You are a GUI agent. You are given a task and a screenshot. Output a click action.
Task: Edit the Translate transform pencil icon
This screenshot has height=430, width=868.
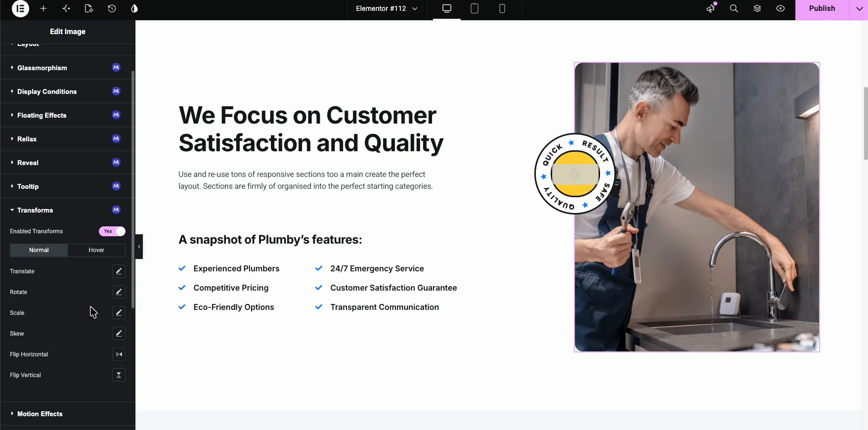[x=119, y=271]
